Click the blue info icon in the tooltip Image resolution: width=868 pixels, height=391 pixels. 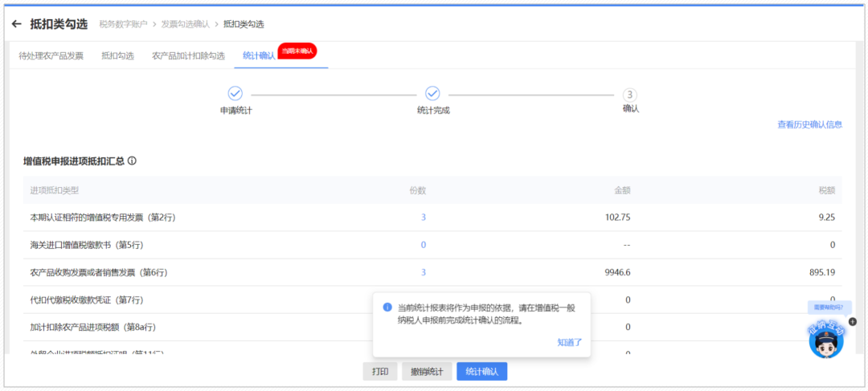point(387,307)
